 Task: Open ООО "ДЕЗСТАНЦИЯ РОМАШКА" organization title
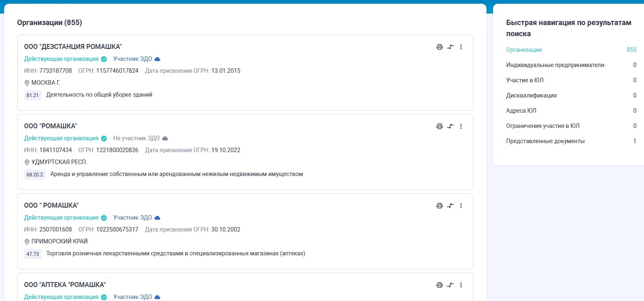(73, 46)
